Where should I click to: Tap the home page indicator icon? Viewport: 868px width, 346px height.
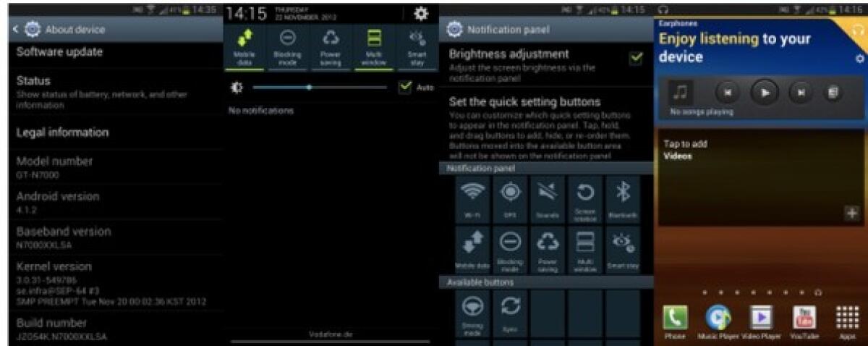[818, 292]
